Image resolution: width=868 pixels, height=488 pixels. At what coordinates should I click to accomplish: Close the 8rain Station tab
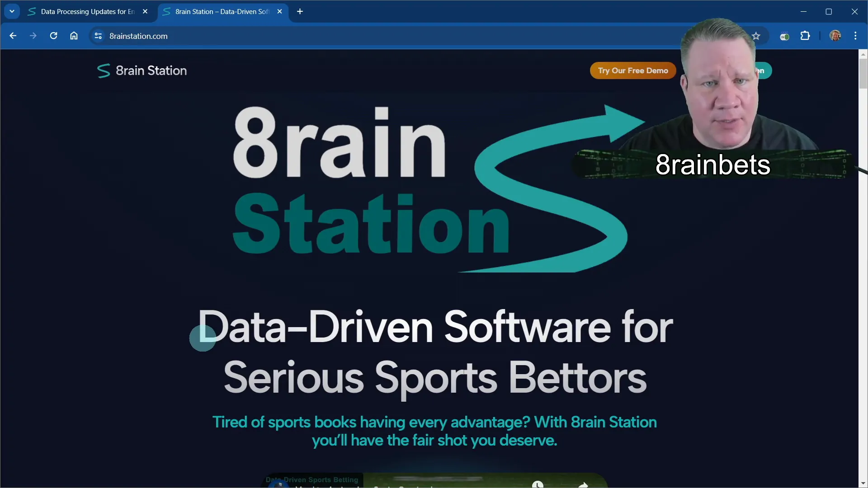coord(279,11)
